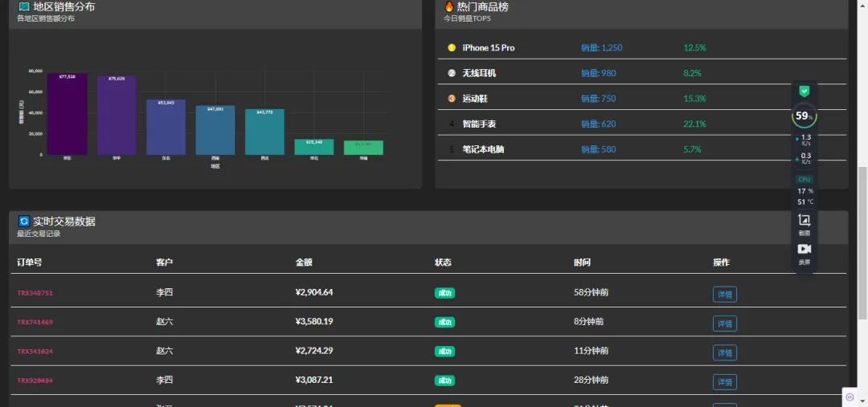
Task: Click the 成功 badge in TRX341024 row
Action: [x=444, y=351]
